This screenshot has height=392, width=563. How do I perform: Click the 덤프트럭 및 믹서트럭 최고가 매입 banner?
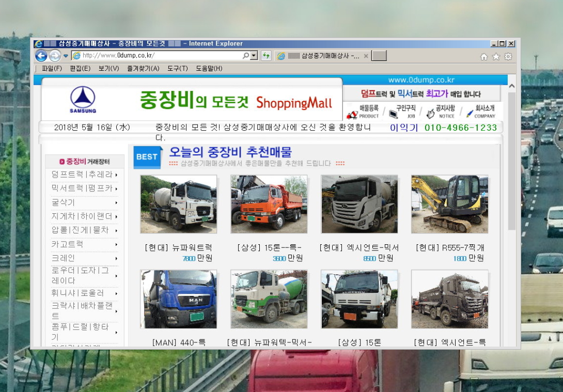tap(421, 93)
